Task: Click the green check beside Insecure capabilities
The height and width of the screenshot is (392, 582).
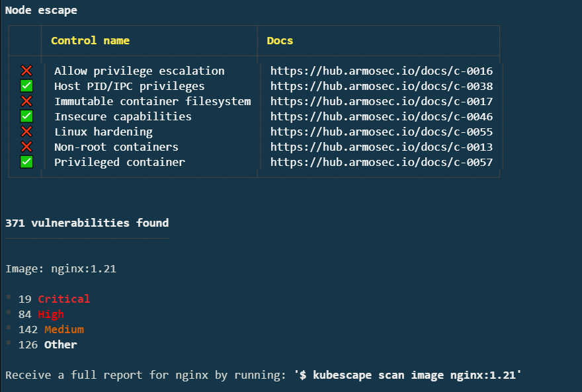Action: [x=26, y=116]
